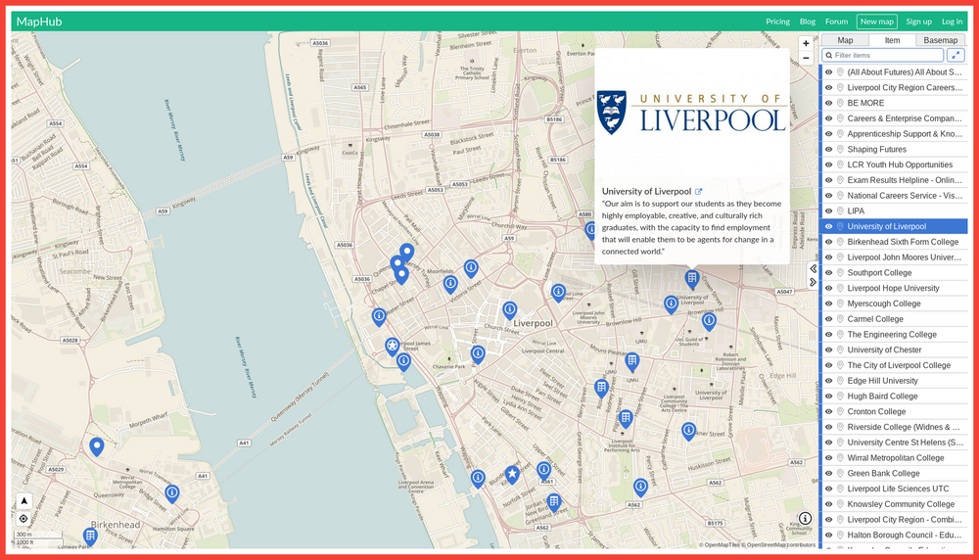Reset map north with compass arrow
The image size is (979, 560).
23,500
